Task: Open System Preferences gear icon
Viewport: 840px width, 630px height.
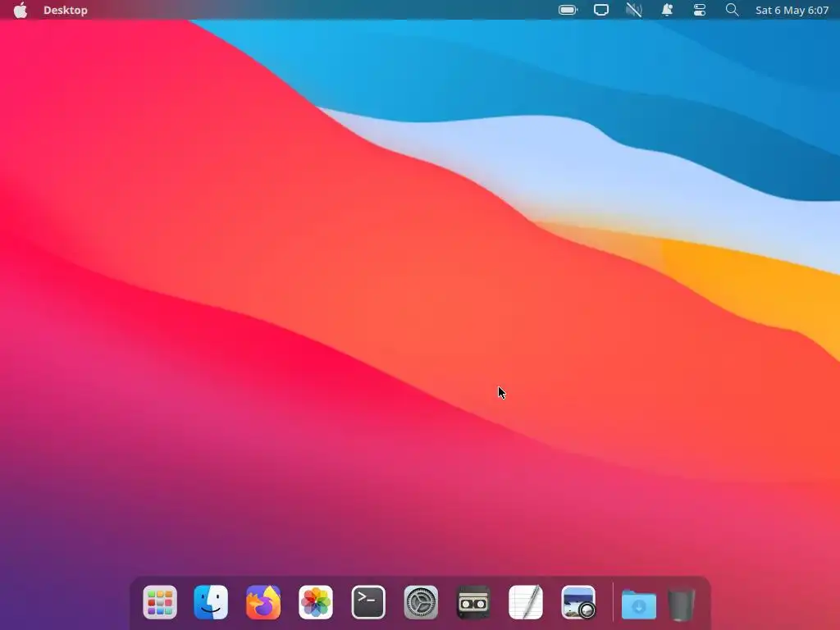Action: [421, 602]
